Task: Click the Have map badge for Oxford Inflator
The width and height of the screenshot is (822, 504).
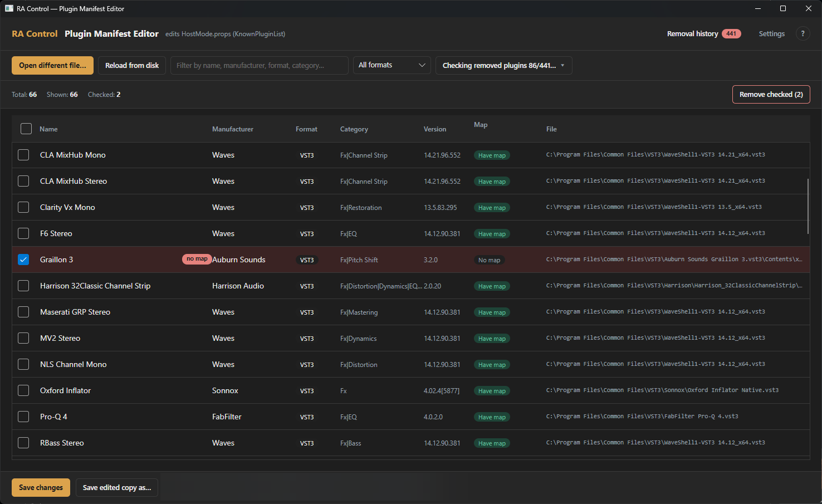Action: coord(492,391)
